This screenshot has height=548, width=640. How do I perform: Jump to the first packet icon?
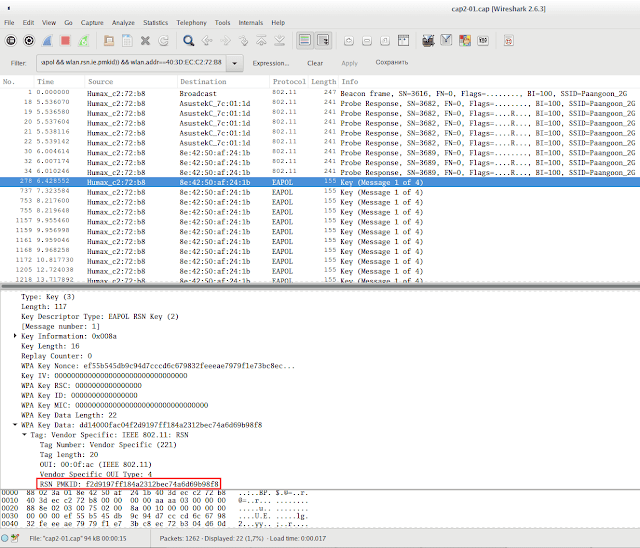pos(262,40)
